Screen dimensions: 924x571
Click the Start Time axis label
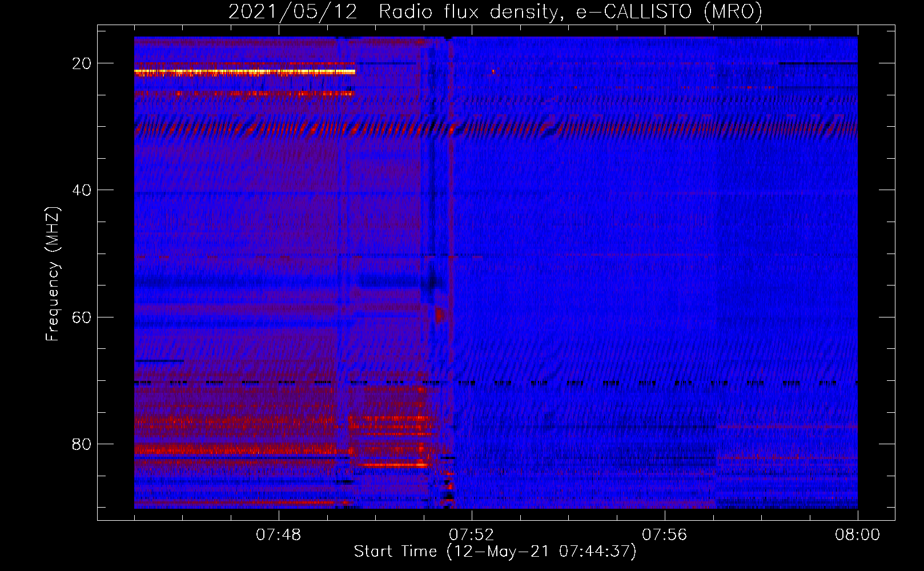coord(495,552)
